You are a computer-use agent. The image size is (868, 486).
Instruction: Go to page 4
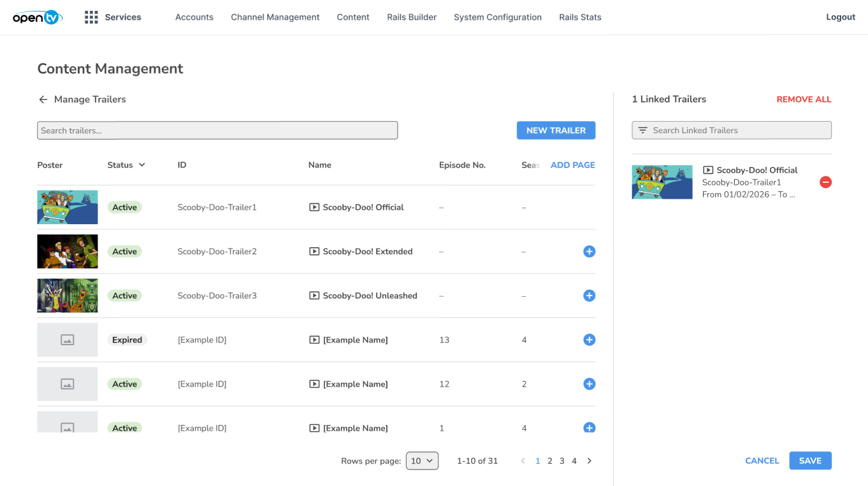pos(574,461)
